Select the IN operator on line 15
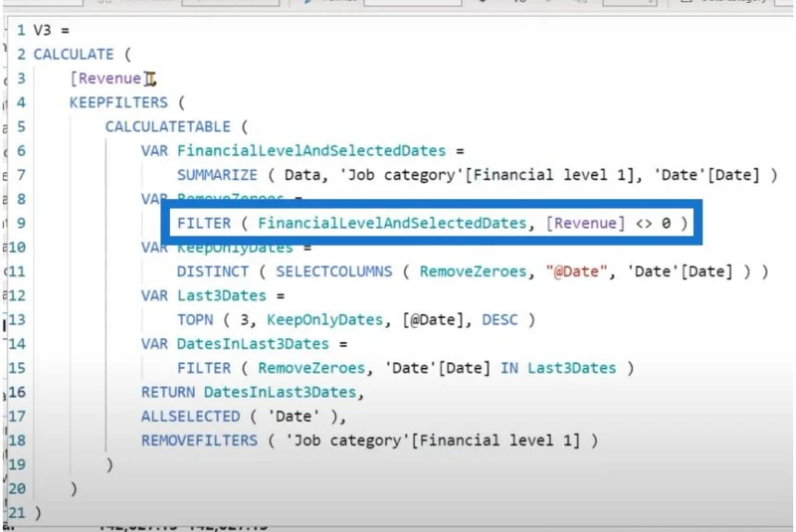This screenshot has height=532, width=796. 509,368
